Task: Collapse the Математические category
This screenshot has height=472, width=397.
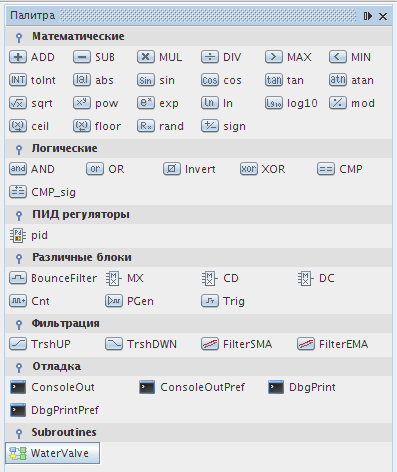Action: [x=19, y=37]
